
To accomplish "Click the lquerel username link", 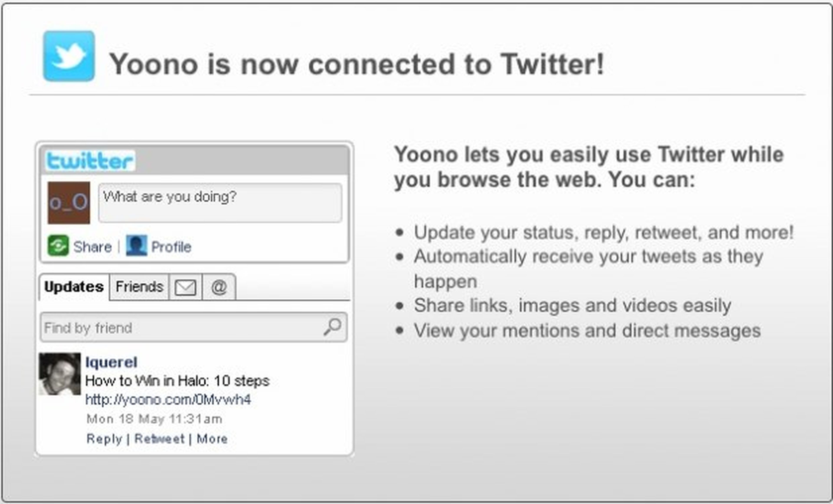I will tap(111, 362).
